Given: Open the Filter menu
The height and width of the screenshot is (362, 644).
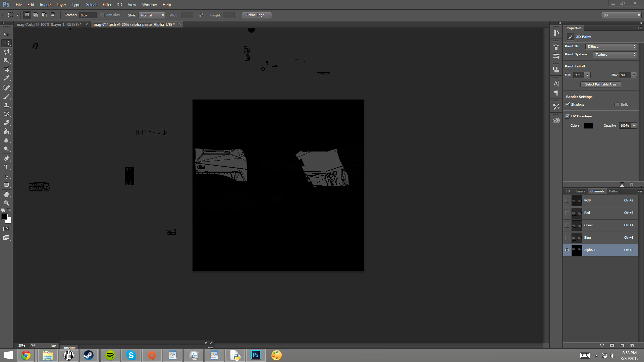Looking at the screenshot, I should (x=107, y=5).
